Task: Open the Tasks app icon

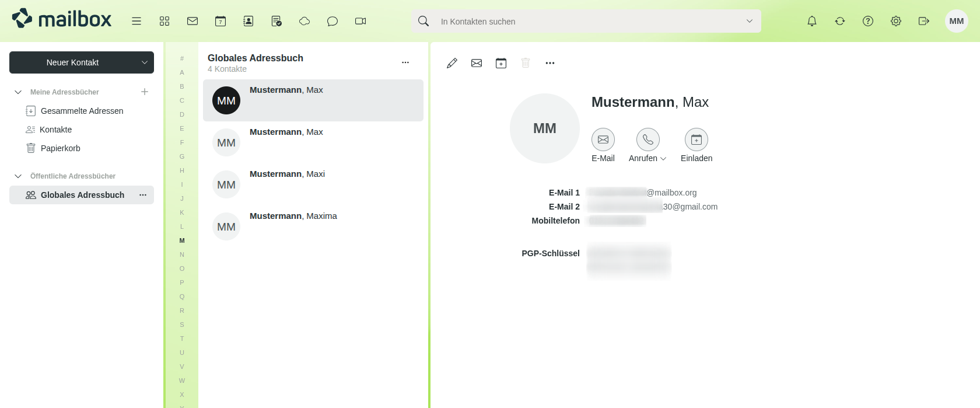Action: (x=276, y=21)
